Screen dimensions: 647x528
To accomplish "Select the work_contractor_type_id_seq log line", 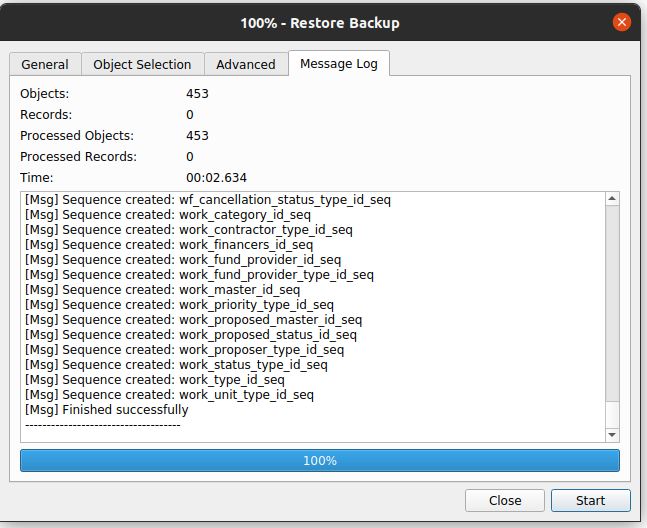I will [x=189, y=230].
